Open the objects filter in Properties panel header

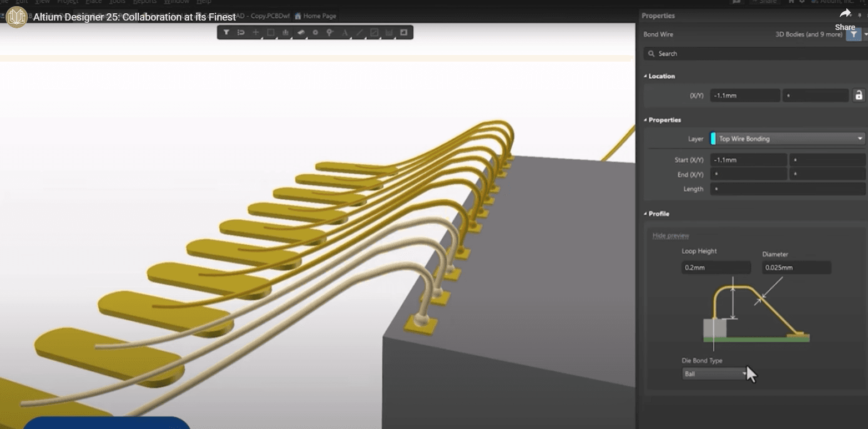click(x=853, y=34)
